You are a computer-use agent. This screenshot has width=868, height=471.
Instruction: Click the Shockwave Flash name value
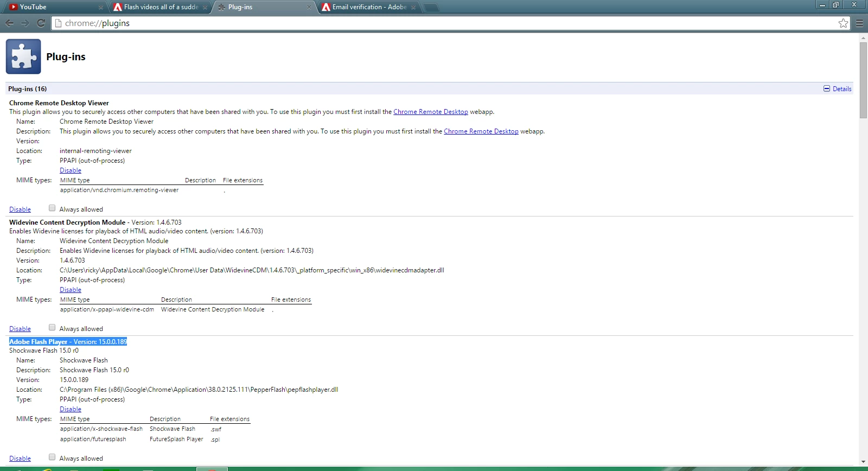coord(84,360)
